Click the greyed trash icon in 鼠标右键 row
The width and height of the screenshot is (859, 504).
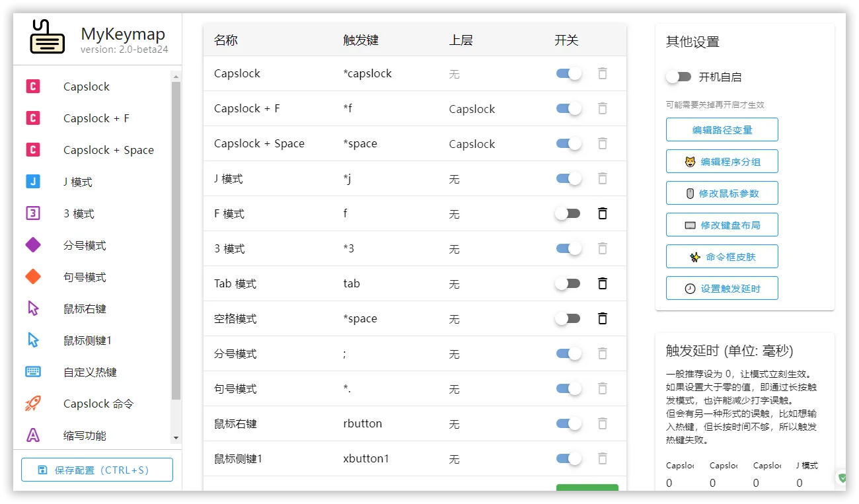(602, 423)
